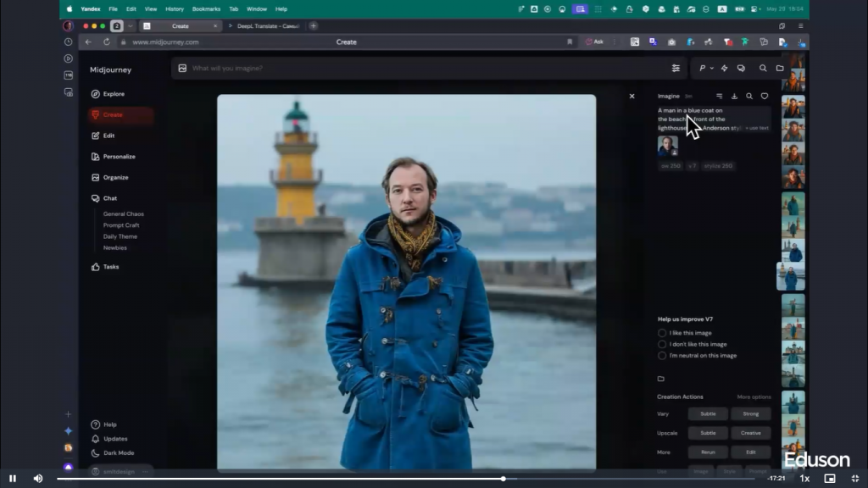The height and width of the screenshot is (488, 868).
Task: Download the image with the download icon
Action: [734, 96]
